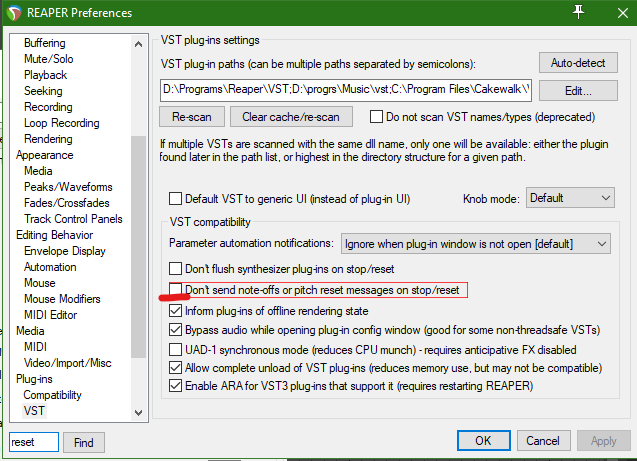Select Mute/Solo preferences page
637x461 pixels.
coord(49,59)
